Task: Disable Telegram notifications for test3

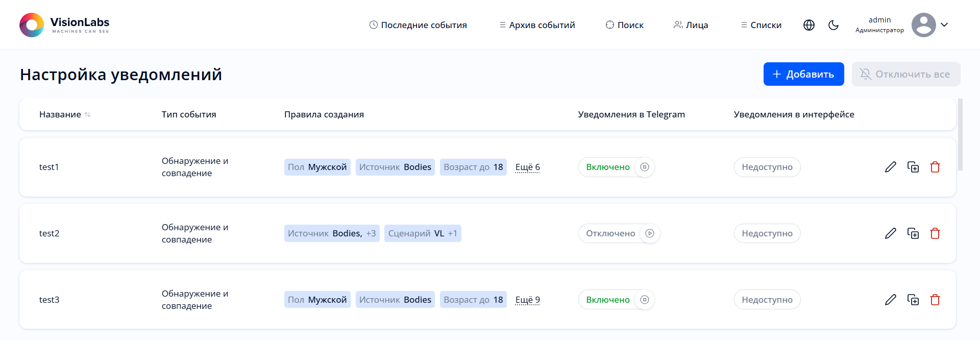Action: 645,300
